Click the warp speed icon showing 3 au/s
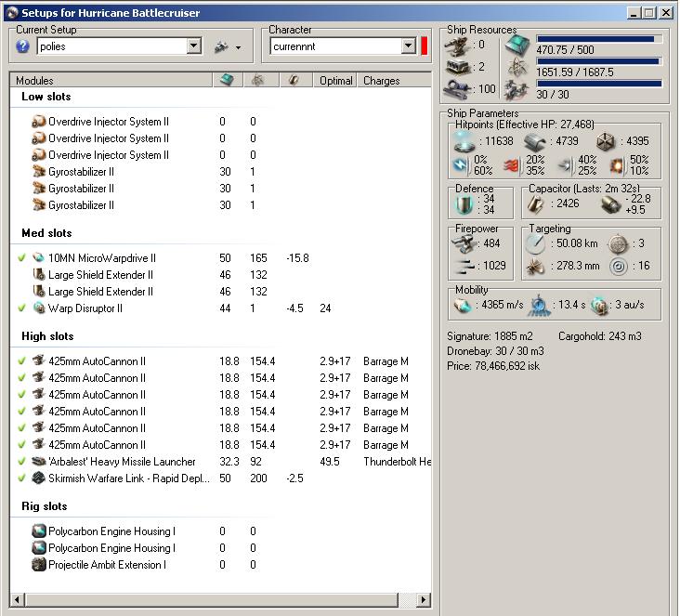This screenshot has width=680, height=616. 600,306
